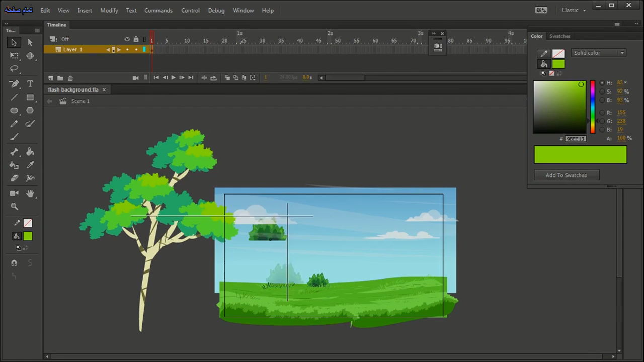Expand the collapsed Tools panel arrows
644x362 pixels.
(7, 23)
